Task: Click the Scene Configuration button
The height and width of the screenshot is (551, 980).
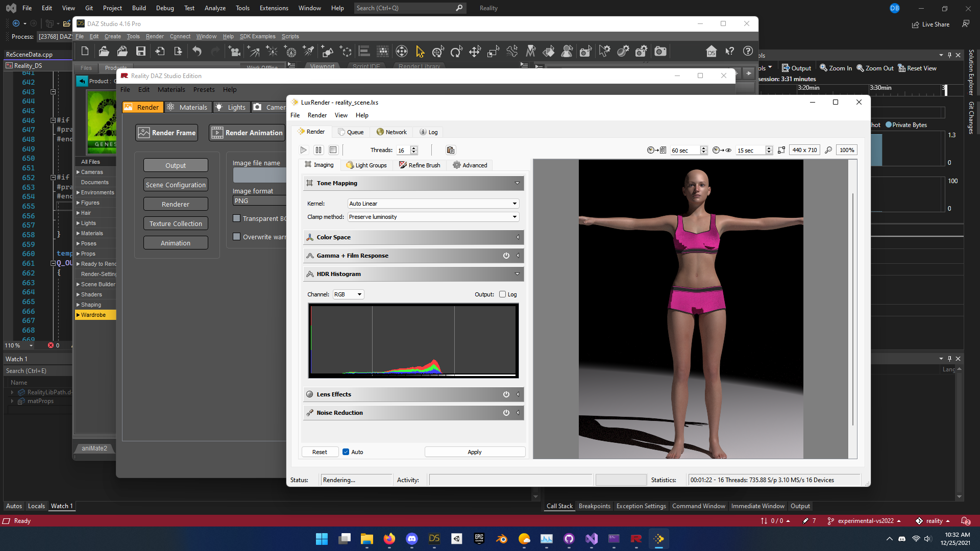Action: click(x=176, y=185)
